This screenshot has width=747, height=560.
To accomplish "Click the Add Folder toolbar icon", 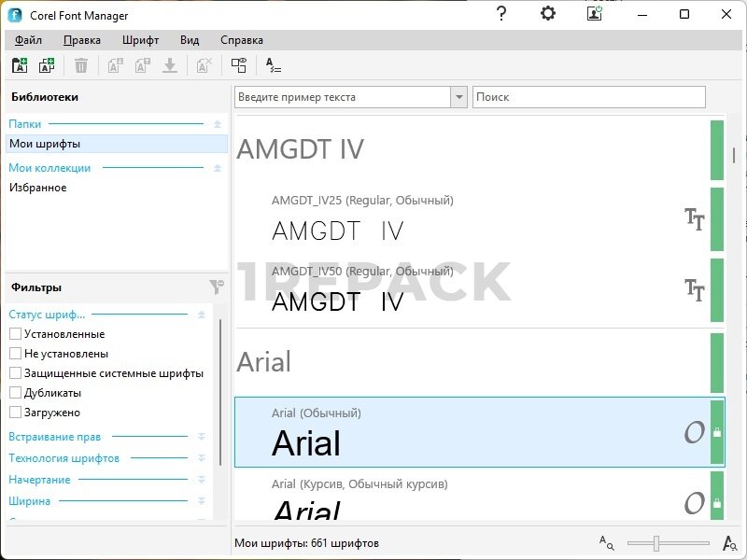I will (19, 65).
